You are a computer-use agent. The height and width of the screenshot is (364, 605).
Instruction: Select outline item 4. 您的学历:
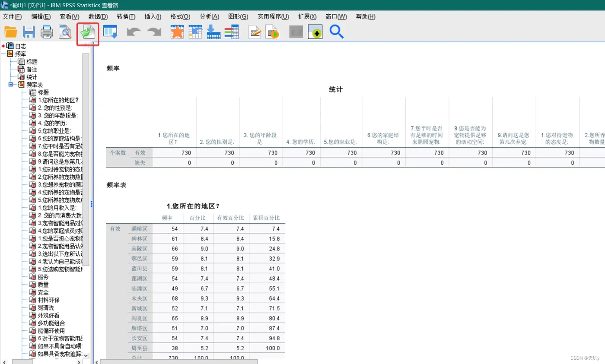53,123
